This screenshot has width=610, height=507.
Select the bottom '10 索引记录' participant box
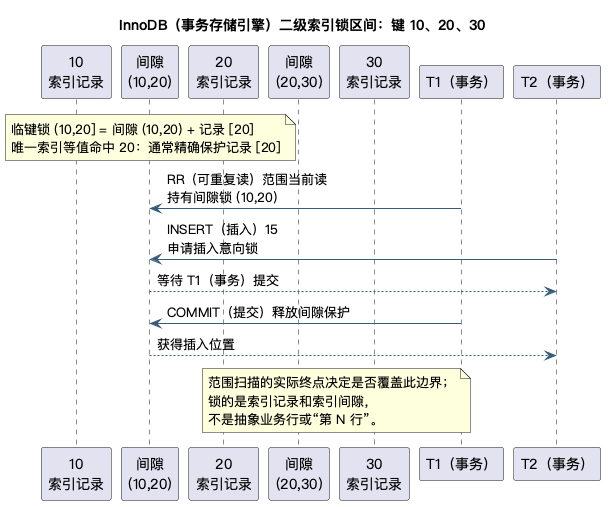(76, 474)
